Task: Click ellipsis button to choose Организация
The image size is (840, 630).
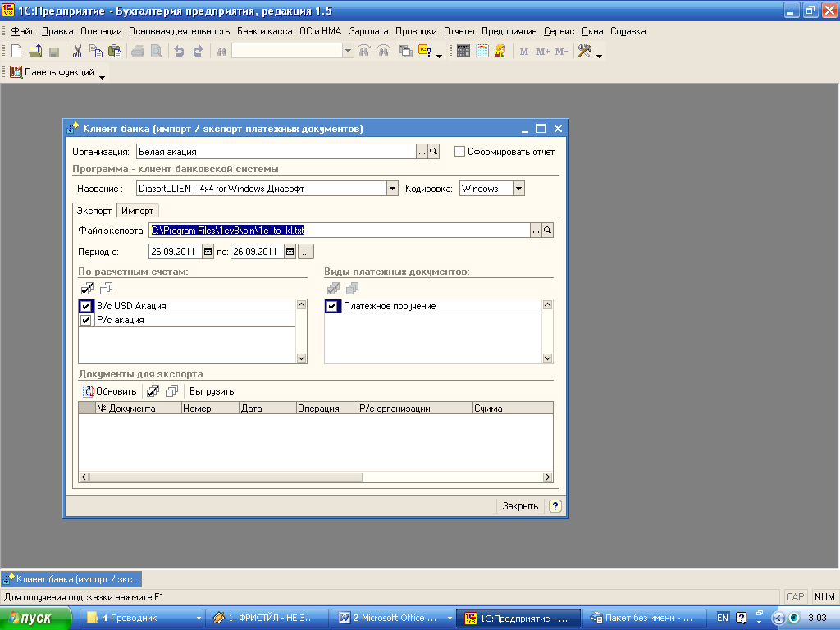Action: click(422, 152)
